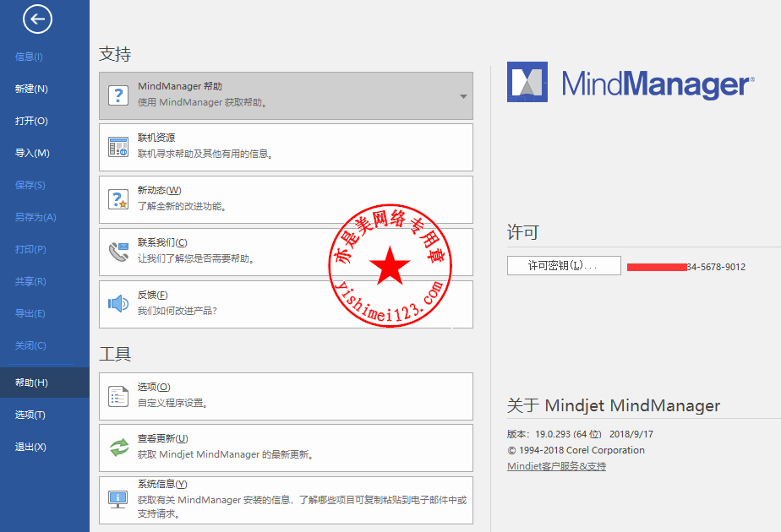Open 打印(P) in the sidebar
Screen dimensions: 781x532
[30, 249]
